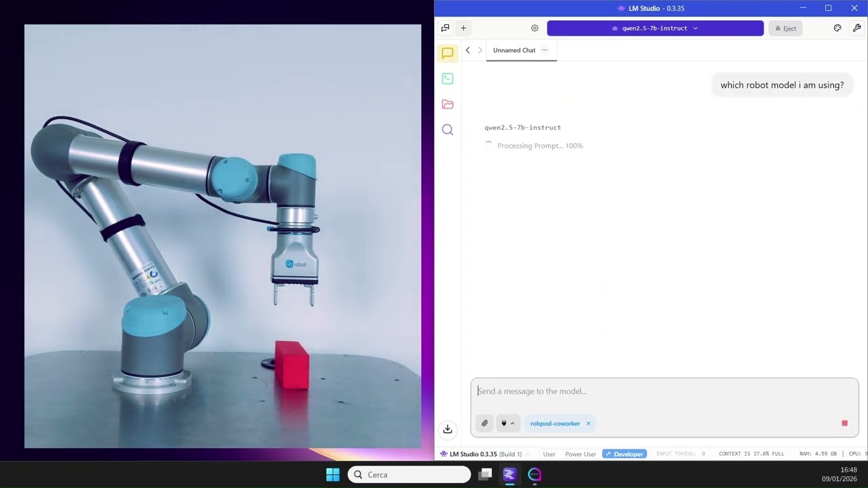Switch to Developer mode

tap(624, 454)
